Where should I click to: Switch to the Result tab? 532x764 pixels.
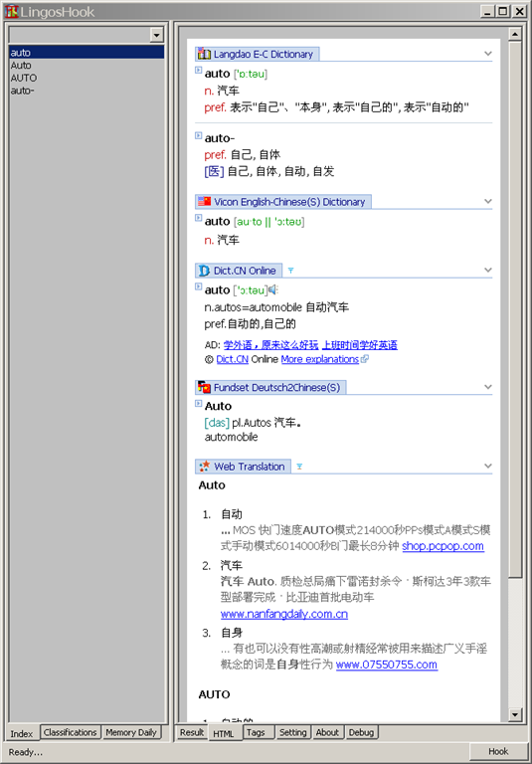[192, 732]
